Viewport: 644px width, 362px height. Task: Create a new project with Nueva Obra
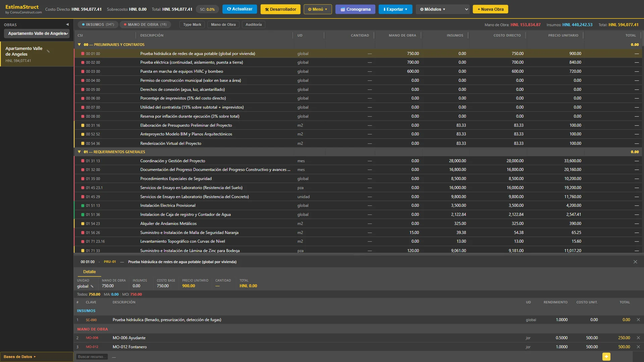pyautogui.click(x=490, y=9)
